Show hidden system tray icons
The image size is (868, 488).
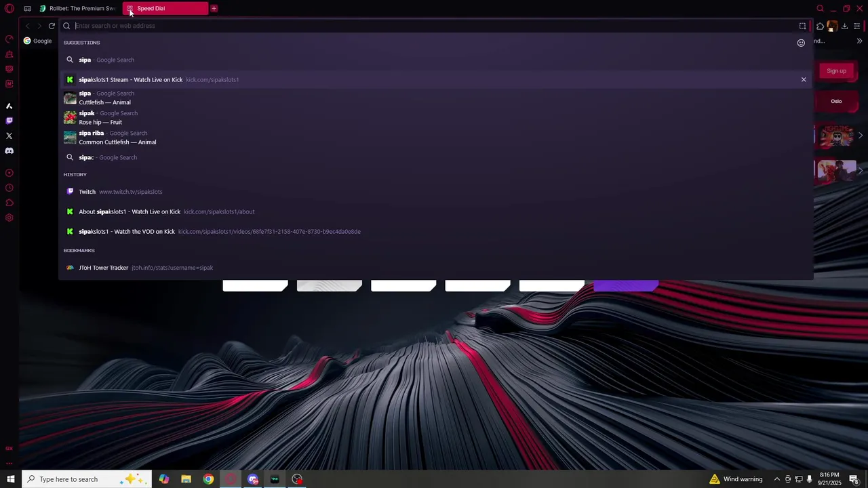(x=776, y=479)
